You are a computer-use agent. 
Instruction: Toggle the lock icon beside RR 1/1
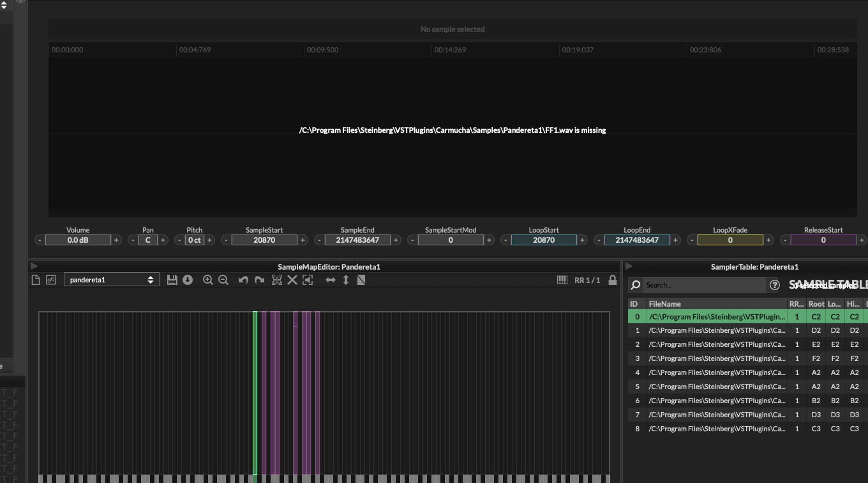click(613, 280)
